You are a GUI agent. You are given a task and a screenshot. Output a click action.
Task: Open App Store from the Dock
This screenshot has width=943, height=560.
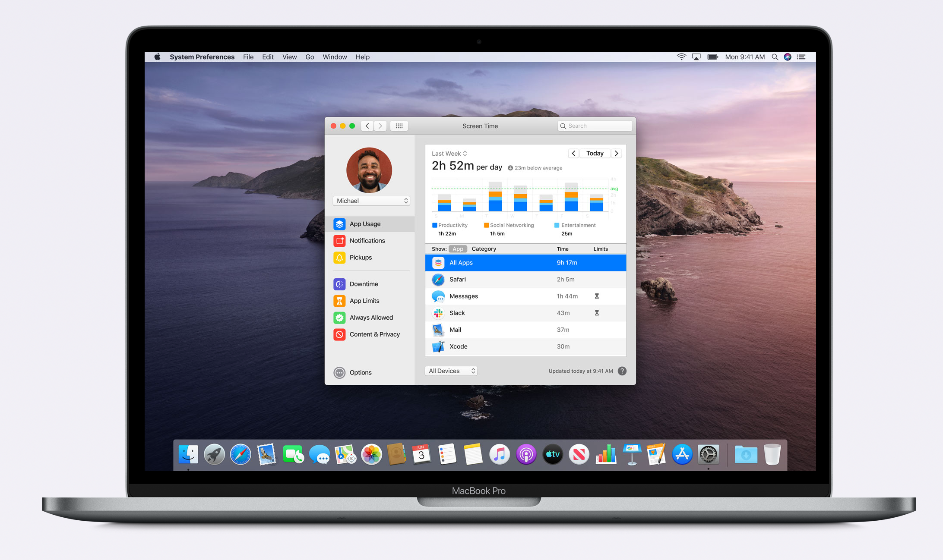coord(682,454)
